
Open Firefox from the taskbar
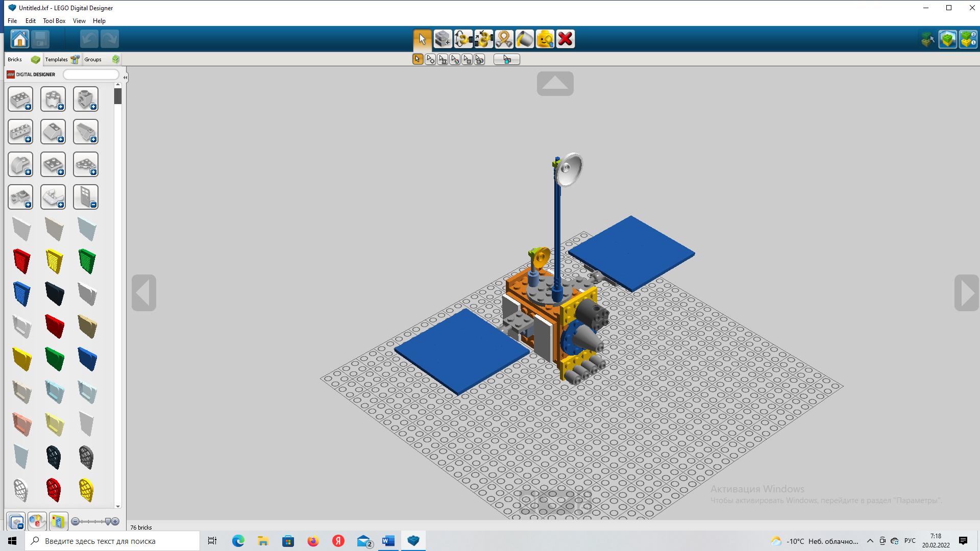point(313,541)
